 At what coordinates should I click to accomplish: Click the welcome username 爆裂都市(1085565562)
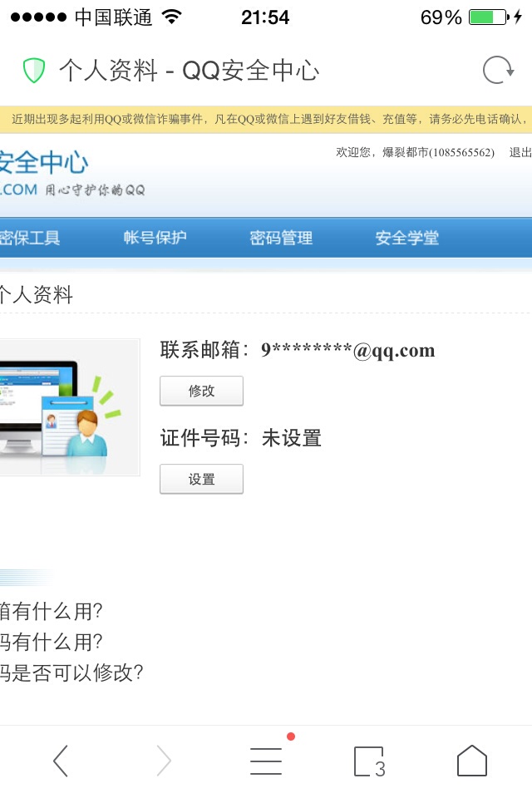pyautogui.click(x=438, y=152)
